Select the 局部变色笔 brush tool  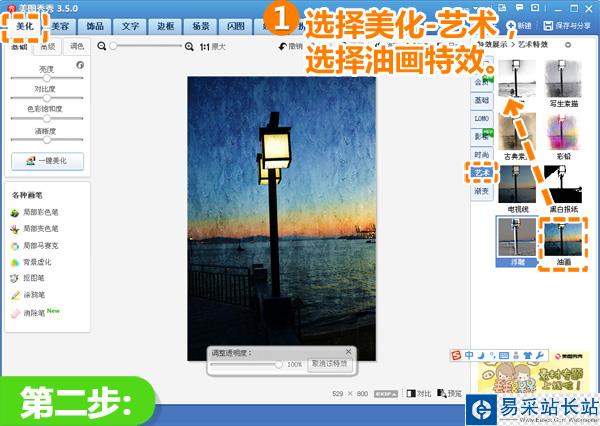[x=35, y=229]
